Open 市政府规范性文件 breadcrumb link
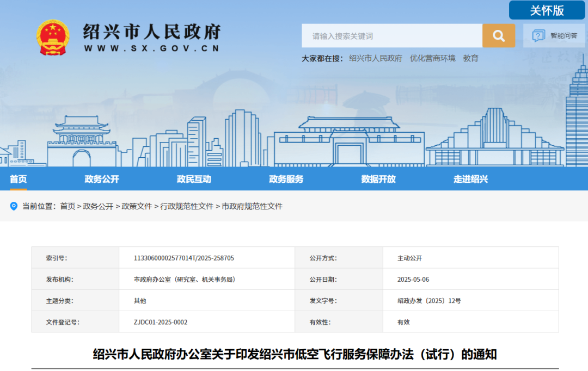 click(x=252, y=206)
